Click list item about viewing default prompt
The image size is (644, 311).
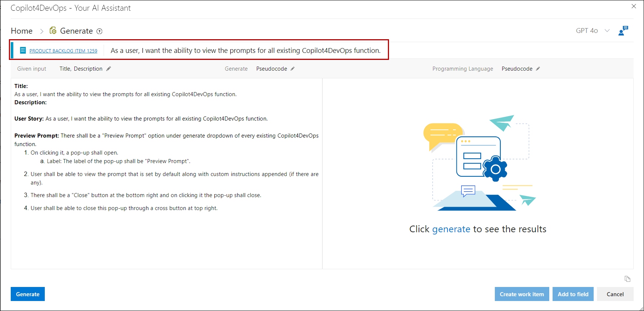(174, 178)
